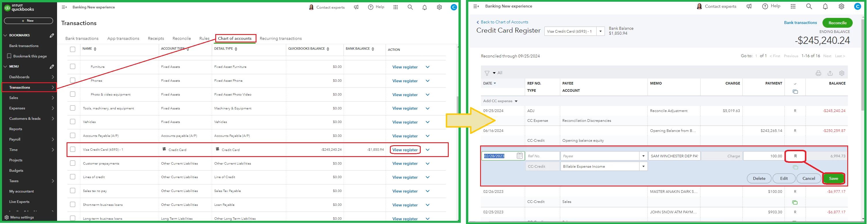Click the megaphone icon in the Credit Card Register window
Screen dimensions: 868x224
coord(749,6)
